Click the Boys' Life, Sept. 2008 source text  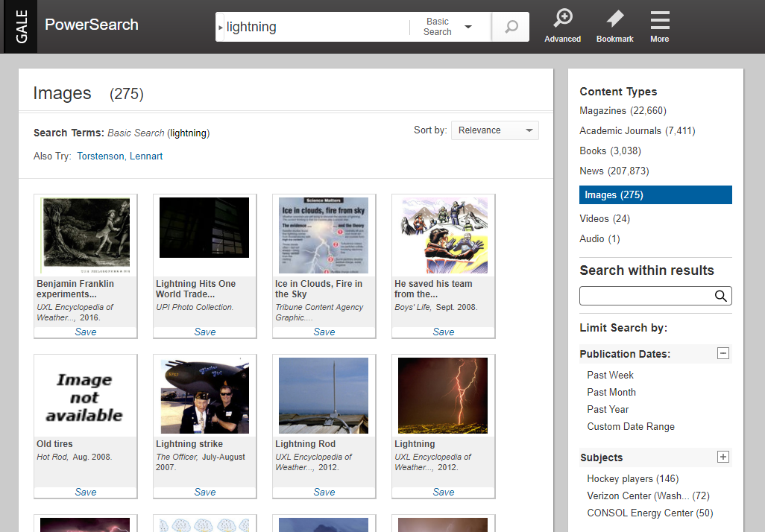[x=435, y=307]
